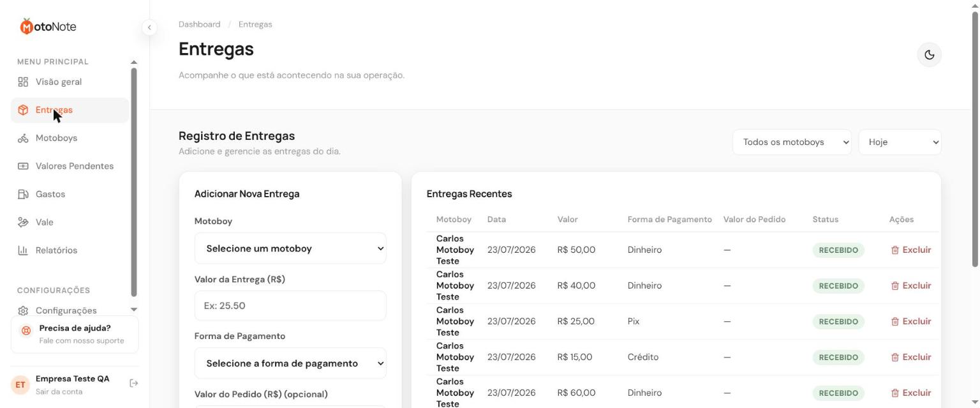980x408 pixels.
Task: Collapse the sidebar with the chevron button
Action: 149,27
